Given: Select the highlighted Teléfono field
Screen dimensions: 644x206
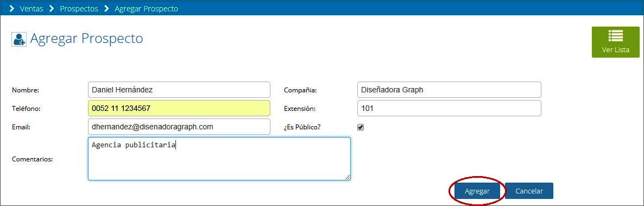Looking at the screenshot, I should 179,108.
